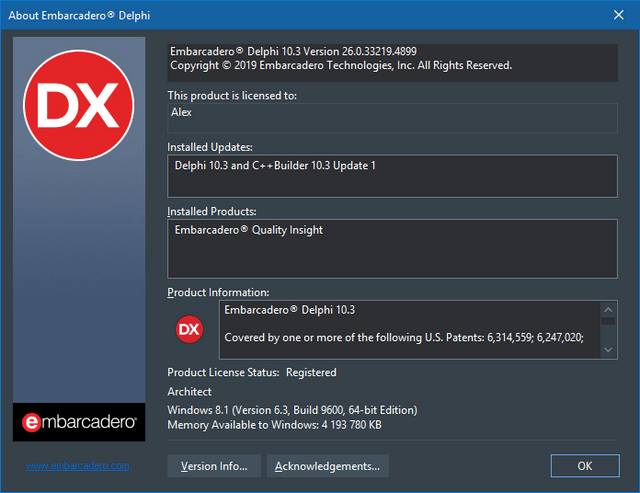The height and width of the screenshot is (493, 640).
Task: Close the About dialog with the X button
Action: (x=617, y=14)
